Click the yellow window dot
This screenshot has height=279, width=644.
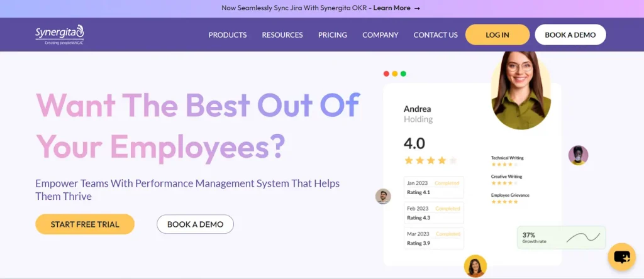(x=395, y=74)
